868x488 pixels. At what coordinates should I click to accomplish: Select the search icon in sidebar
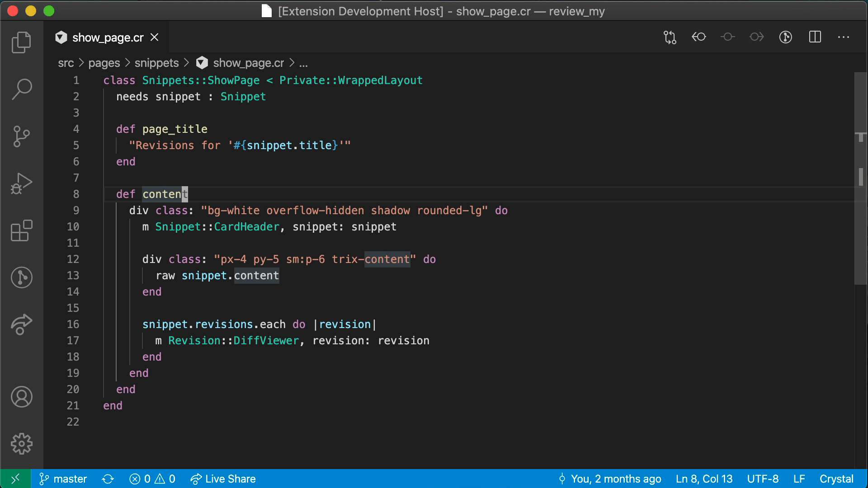[21, 88]
